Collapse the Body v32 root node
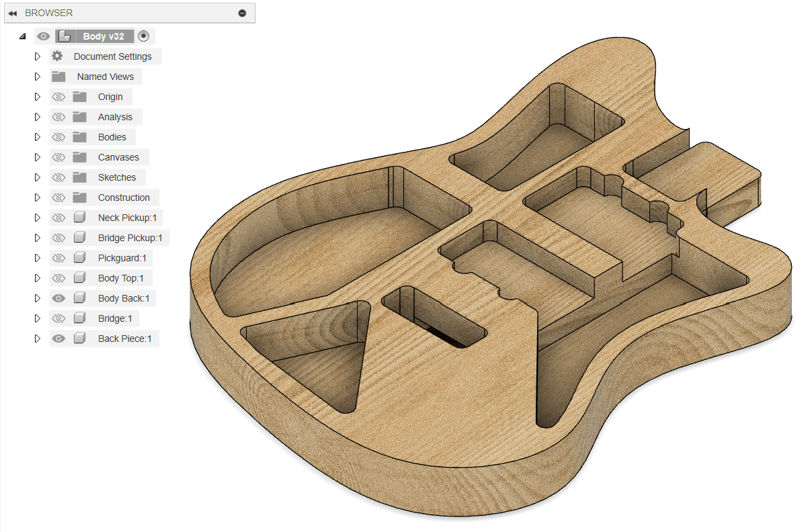This screenshot has width=810, height=532. point(23,36)
